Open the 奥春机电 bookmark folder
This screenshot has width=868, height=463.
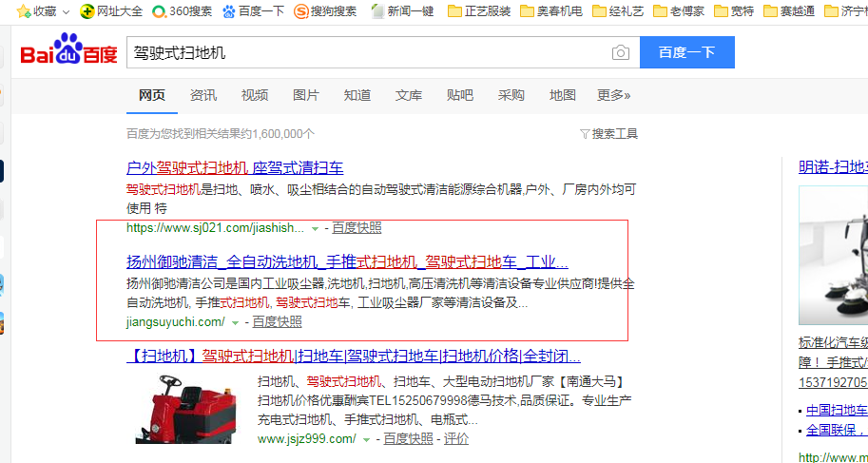[551, 11]
